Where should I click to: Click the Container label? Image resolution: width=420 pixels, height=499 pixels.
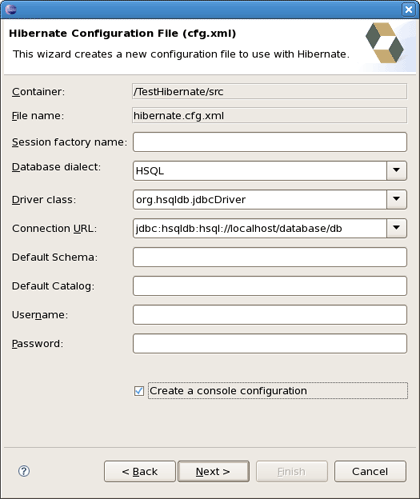[38, 92]
